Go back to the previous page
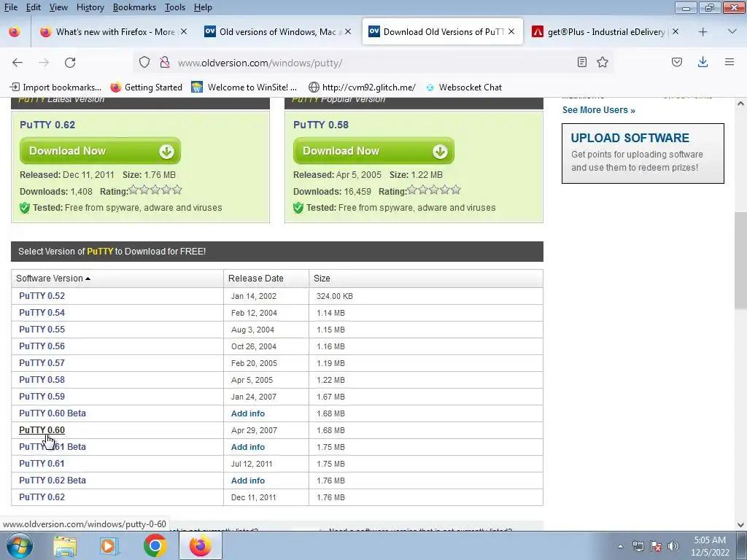 (18, 63)
